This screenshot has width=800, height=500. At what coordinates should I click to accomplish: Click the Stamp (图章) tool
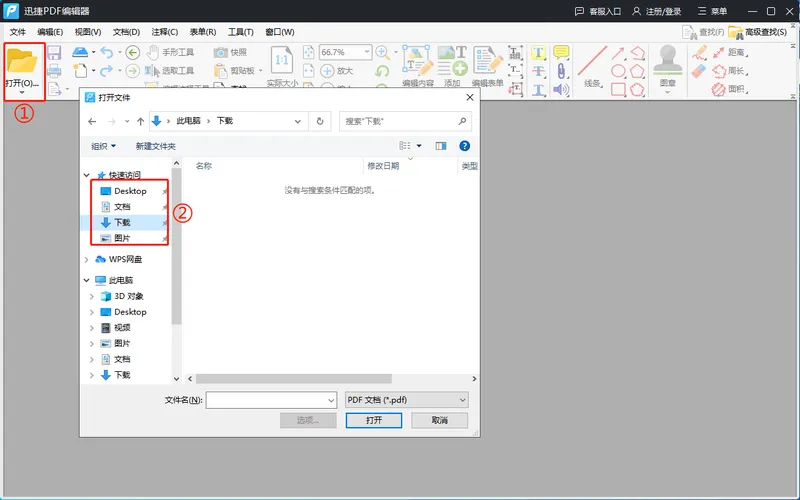click(x=667, y=65)
